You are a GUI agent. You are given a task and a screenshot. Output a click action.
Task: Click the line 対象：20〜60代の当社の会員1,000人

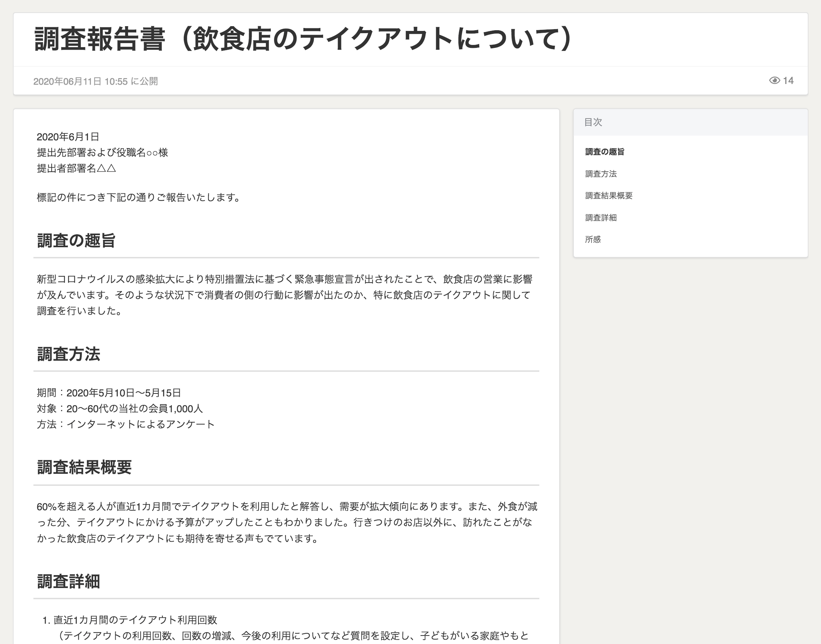pos(119,409)
